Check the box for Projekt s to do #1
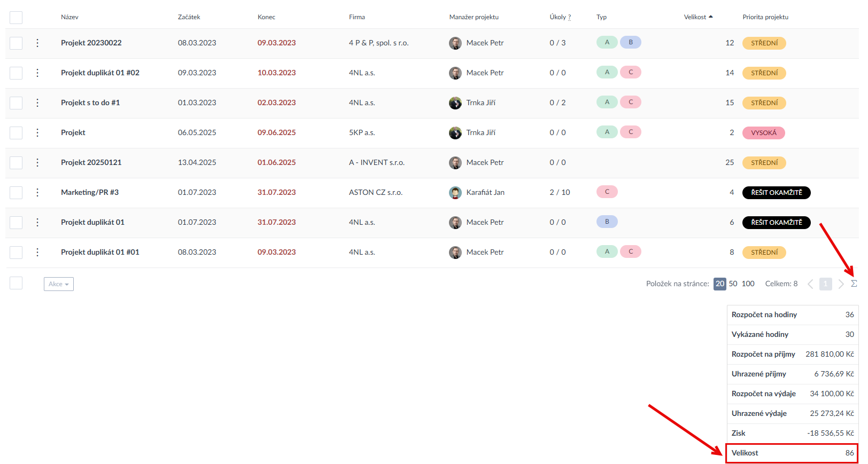 click(16, 103)
